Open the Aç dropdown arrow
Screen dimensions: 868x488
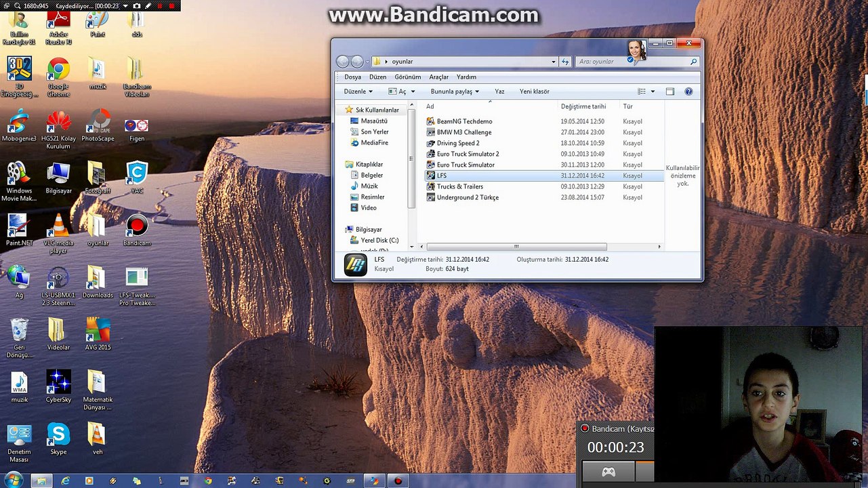413,91
